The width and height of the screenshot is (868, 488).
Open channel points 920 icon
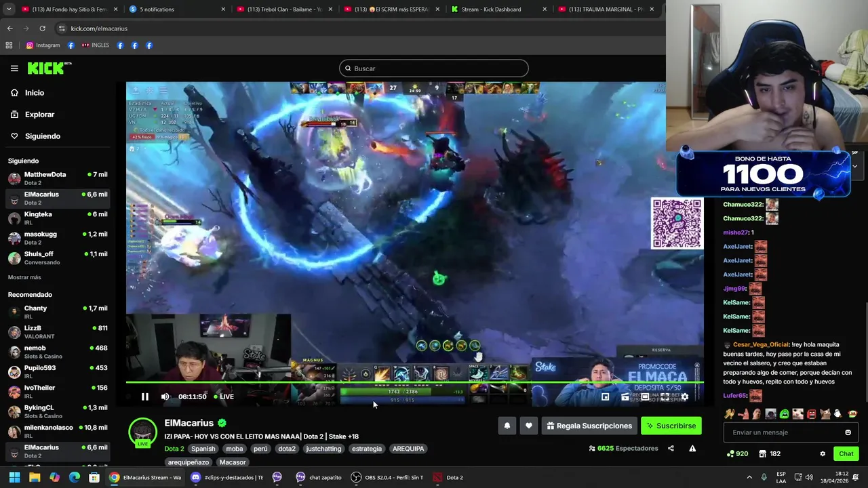(737, 453)
